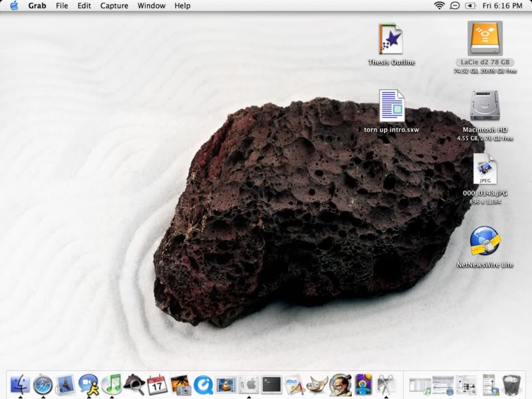Screen dimensions: 532x399
Task: Open iTunes in the Dock
Action: tap(111, 385)
